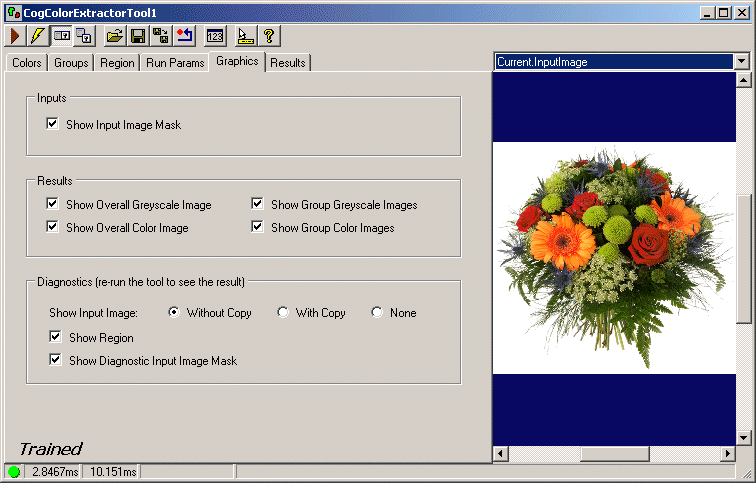Click the image vertical scrollbar down arrow

742,438
